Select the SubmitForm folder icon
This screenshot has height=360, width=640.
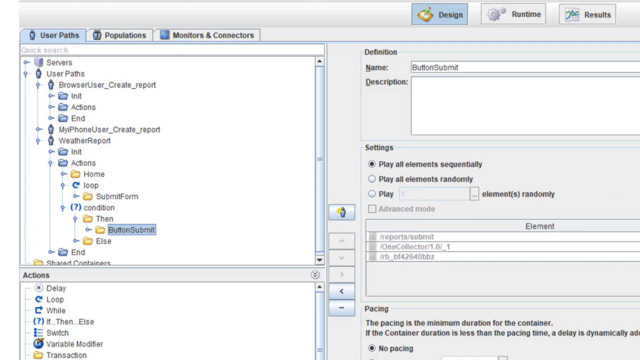(x=88, y=196)
